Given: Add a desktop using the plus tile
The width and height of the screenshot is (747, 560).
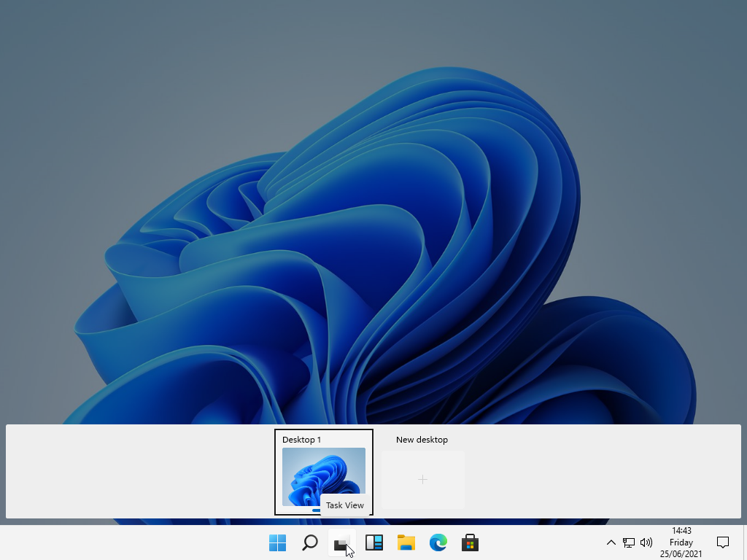Looking at the screenshot, I should (x=423, y=480).
